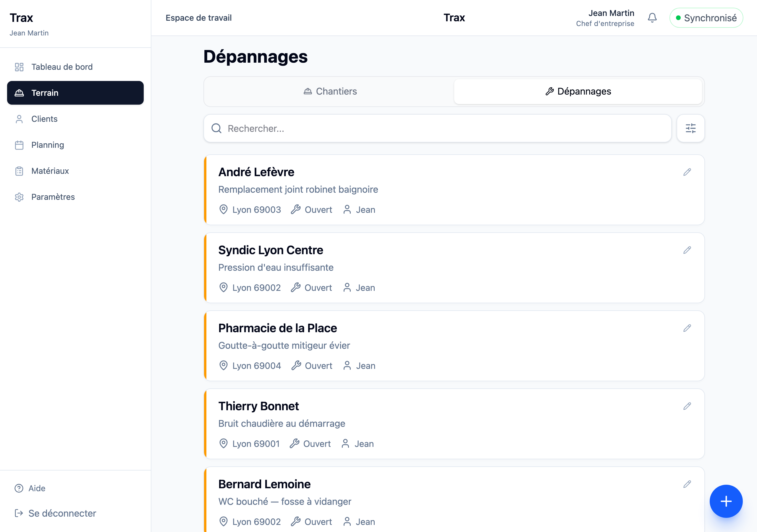Viewport: 757px width, 532px height.
Task: Open Bernard Lemoine card title
Action: click(264, 484)
